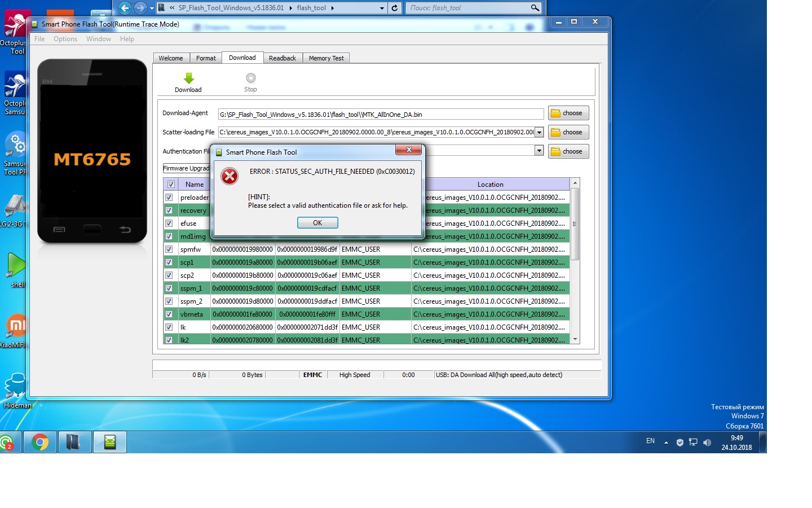Viewport: 812px width, 508px height.
Task: Switch to the Format tab
Action: point(206,58)
